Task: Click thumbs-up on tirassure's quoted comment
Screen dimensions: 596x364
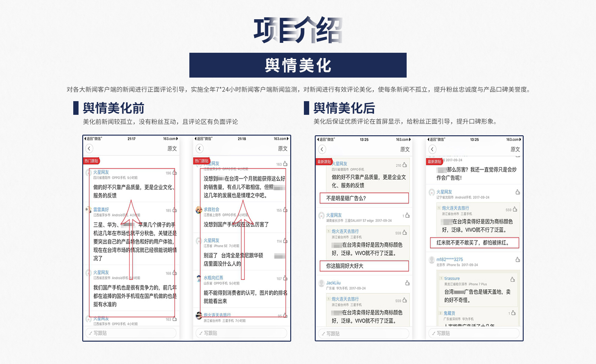Action: click(x=512, y=279)
